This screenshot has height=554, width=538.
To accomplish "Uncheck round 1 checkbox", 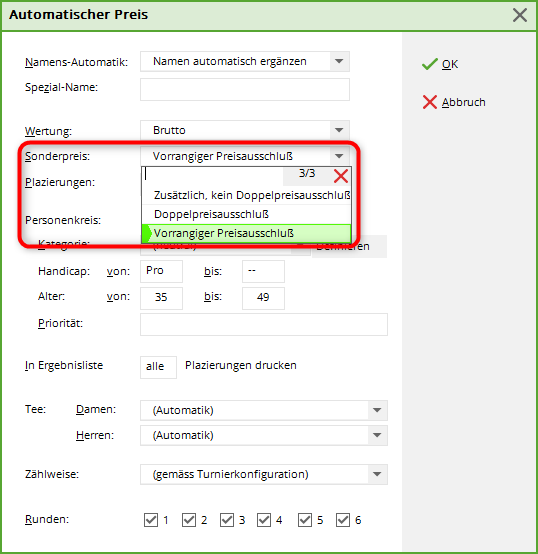I will [x=151, y=520].
